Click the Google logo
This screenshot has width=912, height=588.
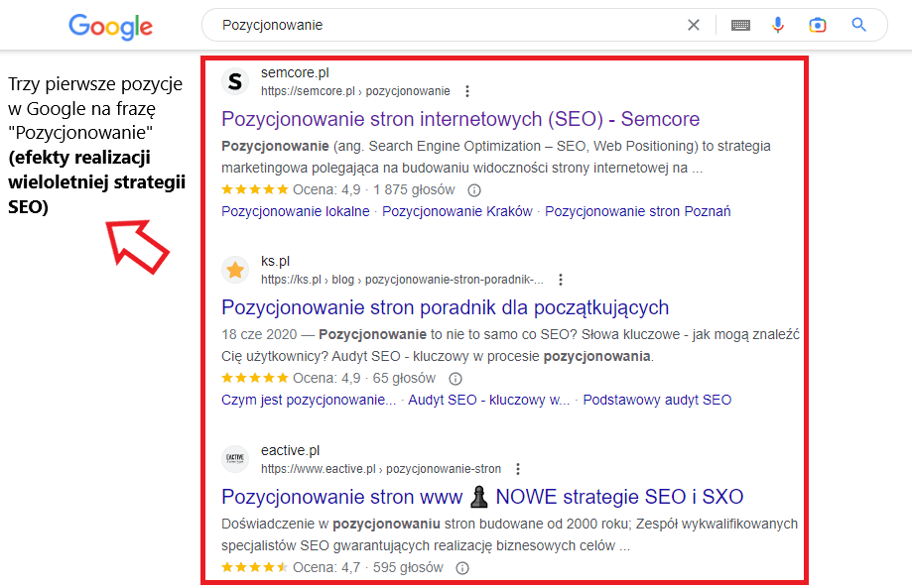(110, 26)
